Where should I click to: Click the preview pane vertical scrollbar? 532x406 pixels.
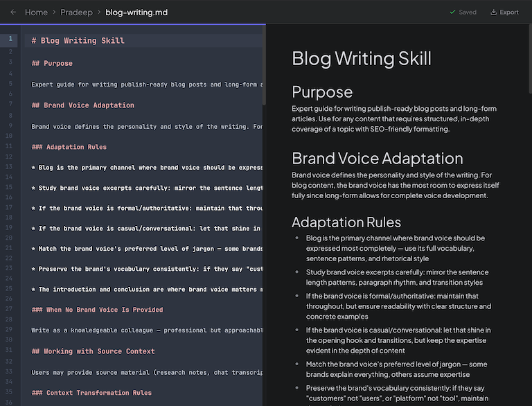[x=530, y=60]
